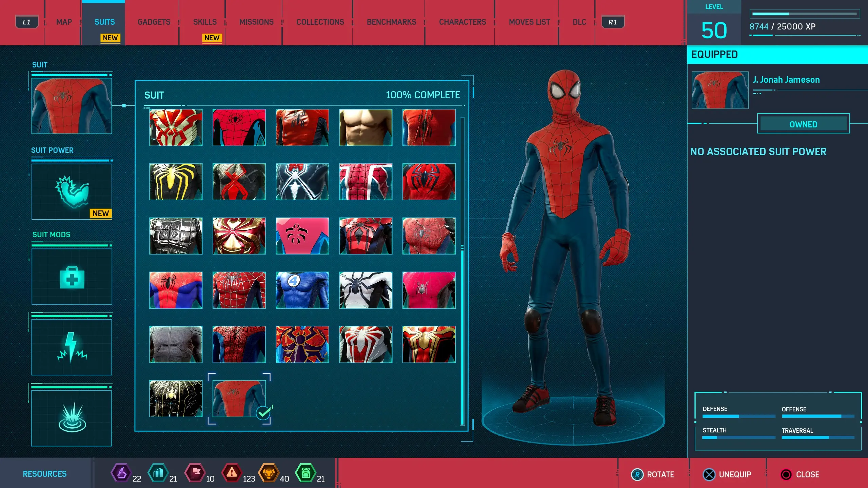Viewport: 868px width, 488px height.
Task: Click the RESOURCES label
Action: click(x=45, y=474)
